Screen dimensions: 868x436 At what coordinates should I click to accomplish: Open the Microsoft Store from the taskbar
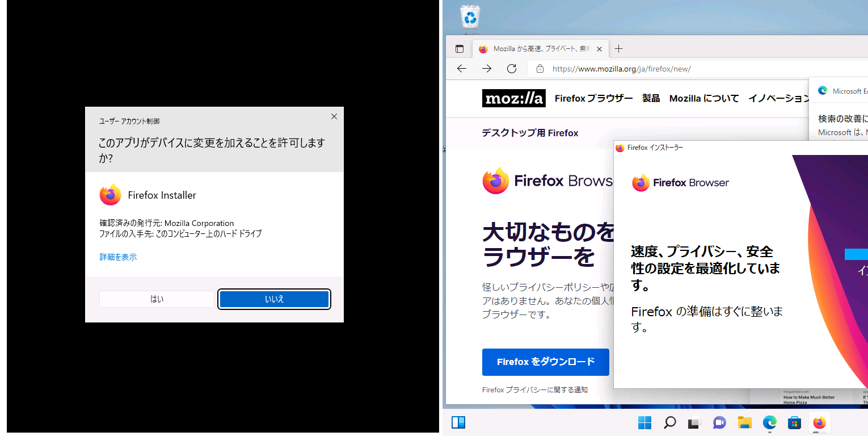click(x=794, y=422)
